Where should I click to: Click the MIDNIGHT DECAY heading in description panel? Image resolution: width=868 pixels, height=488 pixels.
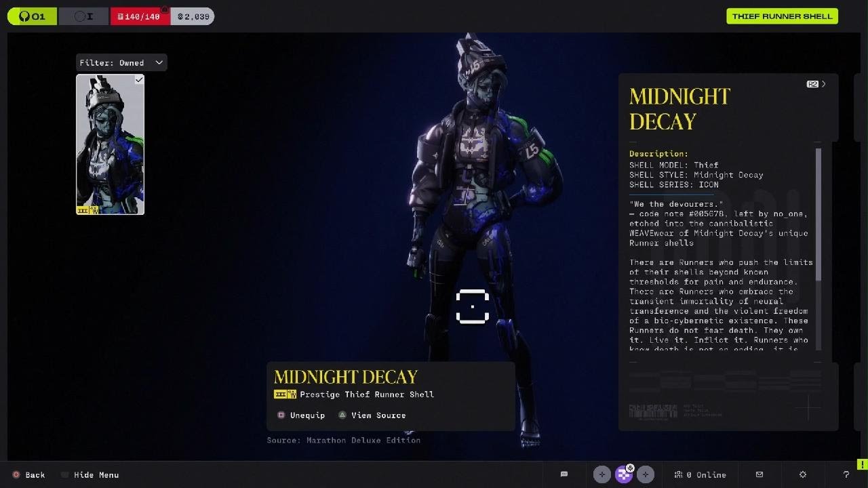[x=679, y=108]
